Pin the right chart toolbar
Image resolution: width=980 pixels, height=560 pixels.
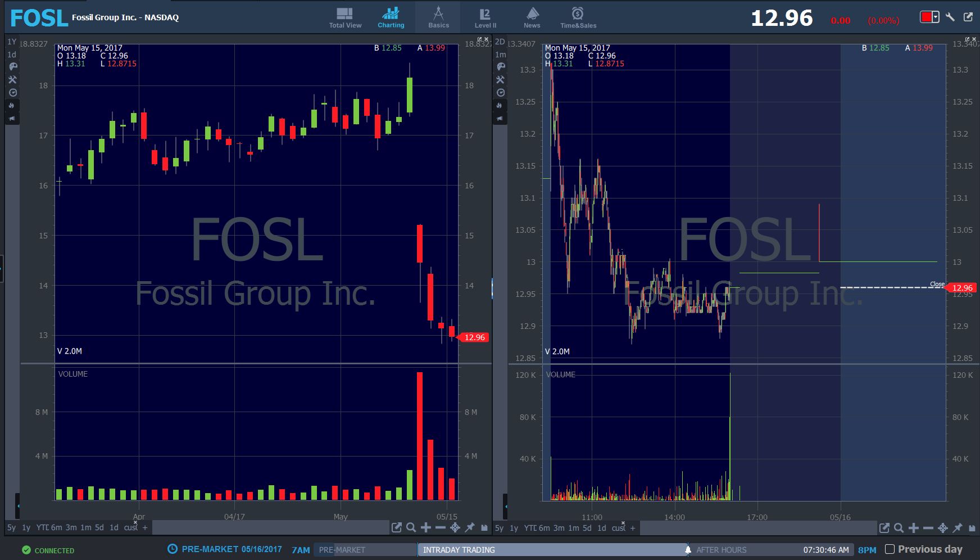(x=958, y=527)
